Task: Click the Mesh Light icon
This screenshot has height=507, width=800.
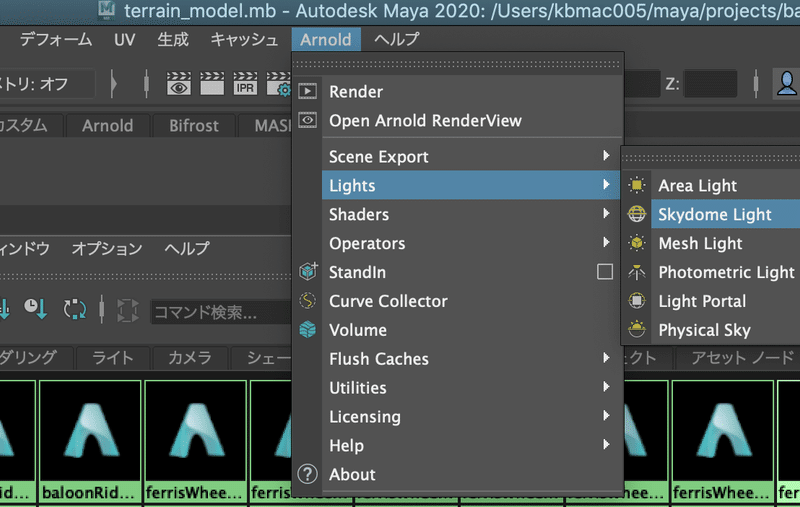Action: point(636,243)
